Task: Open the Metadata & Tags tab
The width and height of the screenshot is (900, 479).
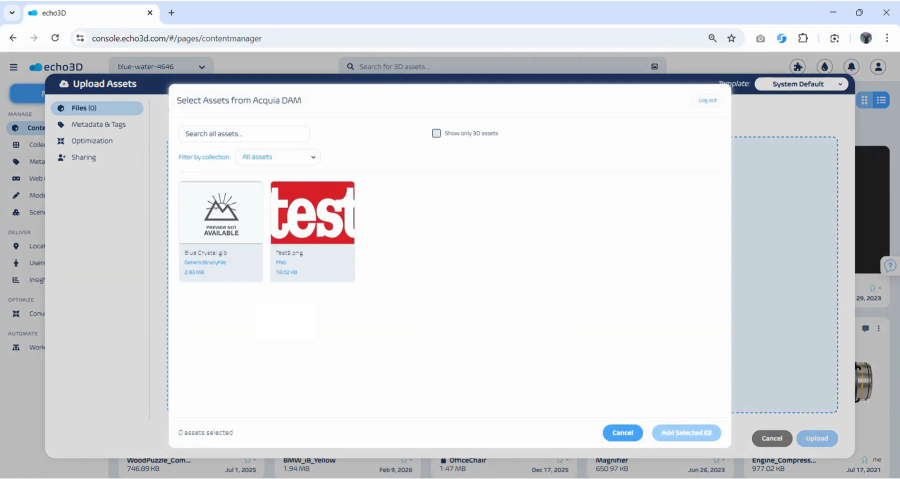Action: point(97,124)
